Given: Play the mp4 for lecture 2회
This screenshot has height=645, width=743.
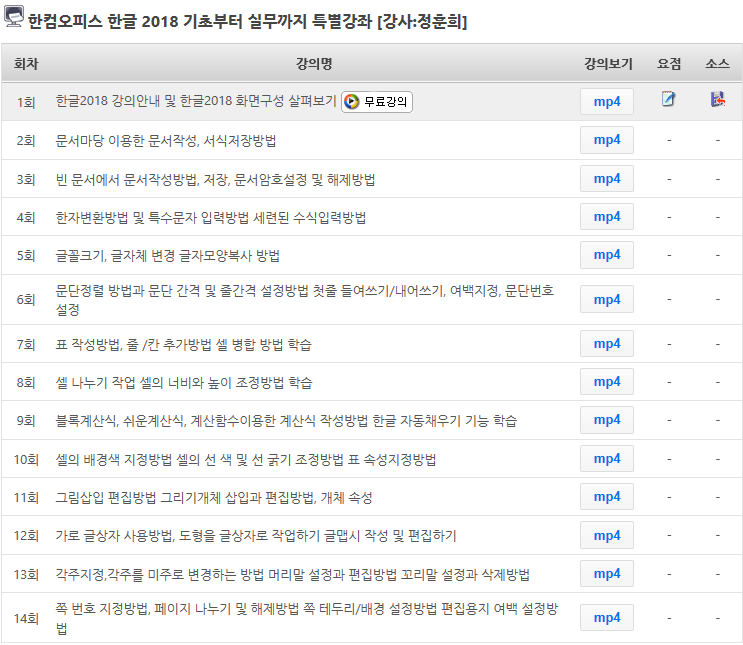Looking at the screenshot, I should [x=607, y=140].
